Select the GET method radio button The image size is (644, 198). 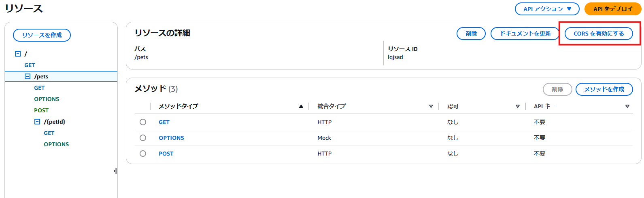point(143,122)
